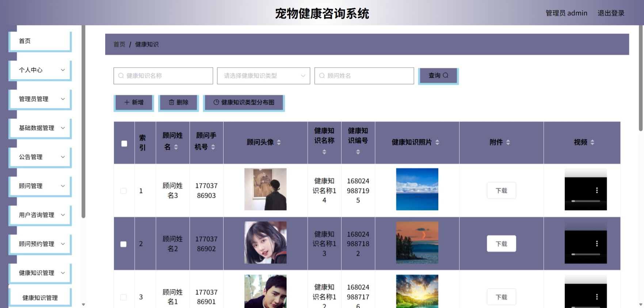Open 健康知识类型分布图 chart button

[244, 103]
